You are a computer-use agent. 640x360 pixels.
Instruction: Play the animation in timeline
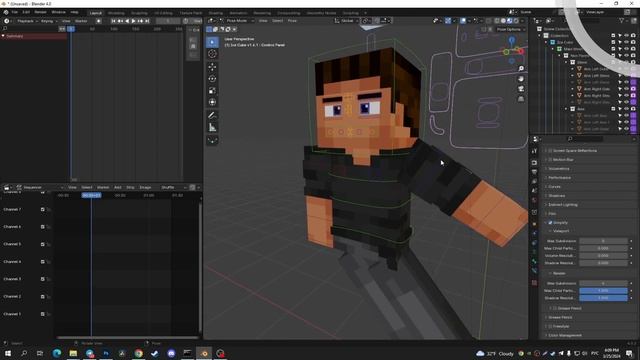point(133,21)
